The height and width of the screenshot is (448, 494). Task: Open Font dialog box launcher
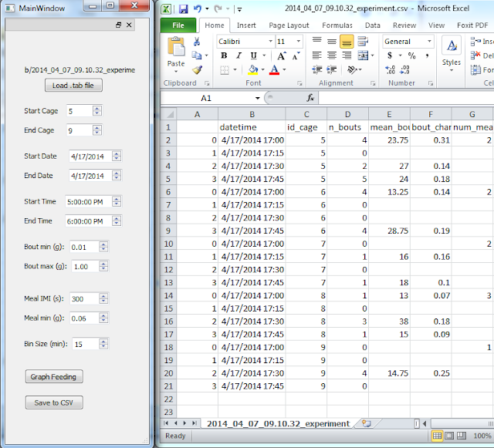coord(299,83)
